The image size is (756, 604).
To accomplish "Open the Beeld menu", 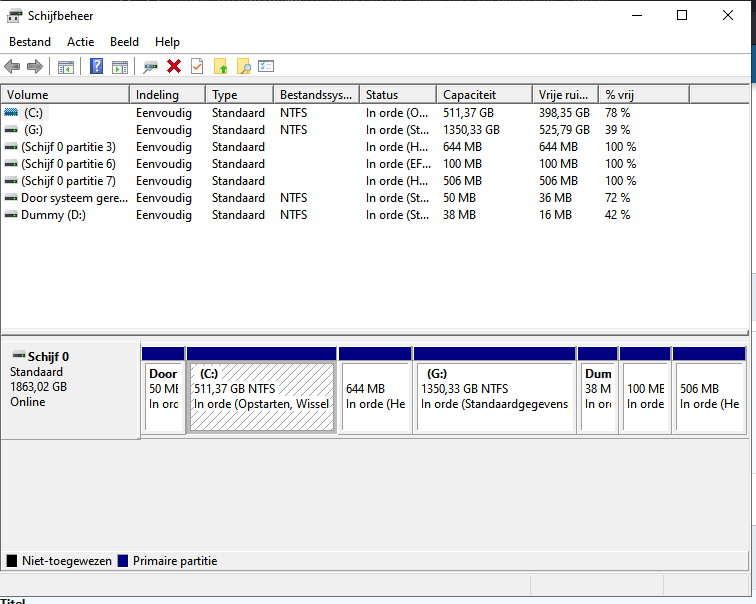I will [x=125, y=42].
